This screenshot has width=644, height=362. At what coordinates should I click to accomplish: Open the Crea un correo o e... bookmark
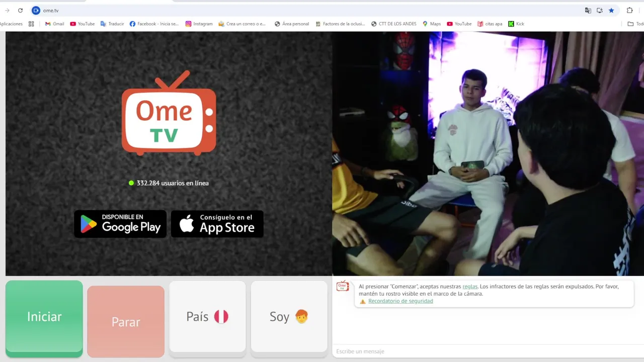tap(242, 24)
